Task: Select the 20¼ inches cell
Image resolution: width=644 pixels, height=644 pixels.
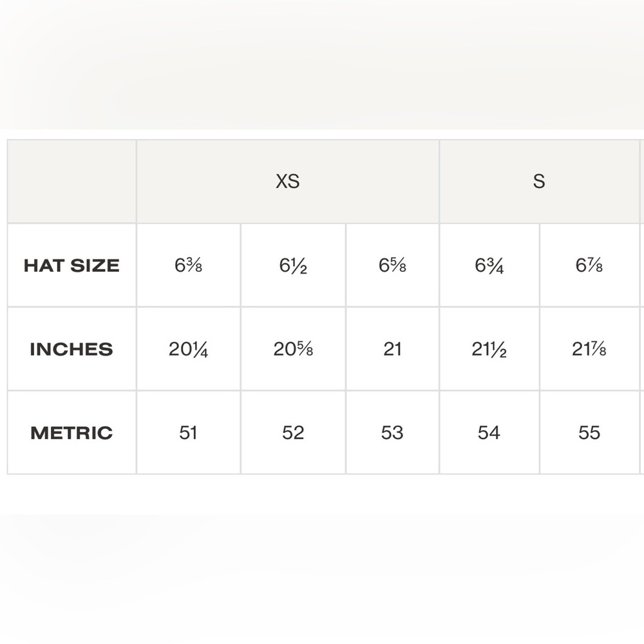Action: point(189,349)
